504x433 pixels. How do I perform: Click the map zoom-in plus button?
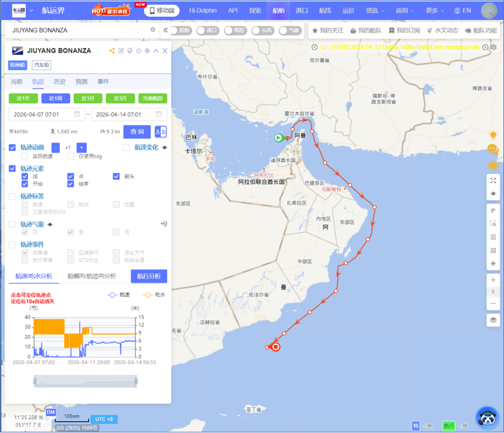493,280
